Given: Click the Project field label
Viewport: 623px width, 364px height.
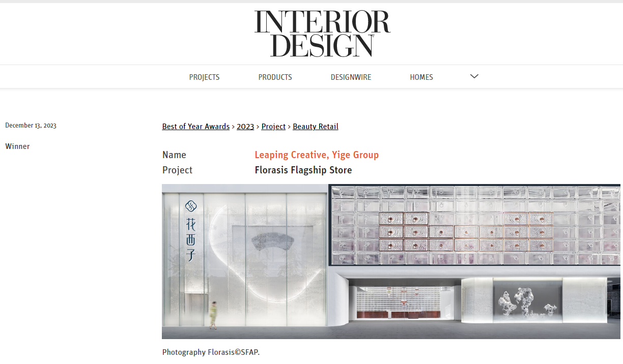Looking at the screenshot, I should click(x=177, y=170).
